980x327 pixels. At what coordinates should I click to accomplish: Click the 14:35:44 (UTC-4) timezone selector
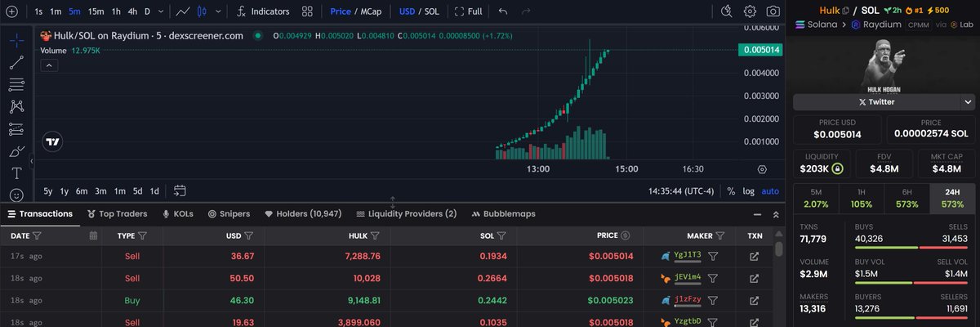pos(681,190)
